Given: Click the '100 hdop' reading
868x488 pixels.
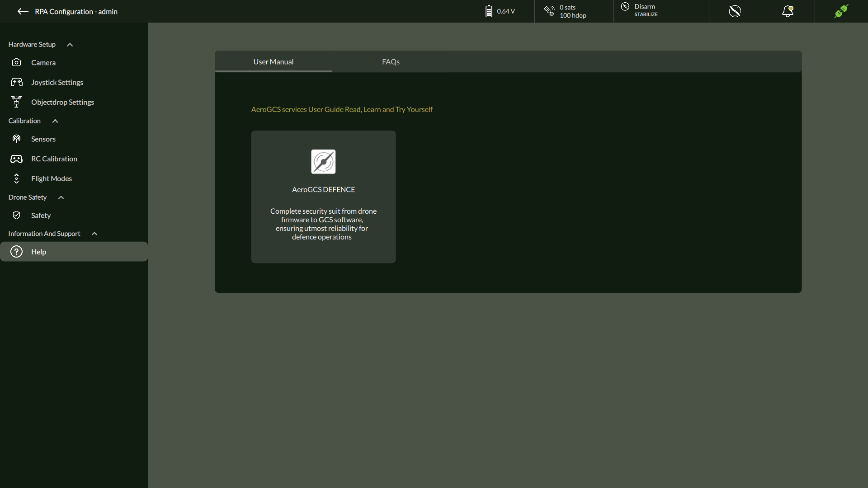Looking at the screenshot, I should coord(573,15).
